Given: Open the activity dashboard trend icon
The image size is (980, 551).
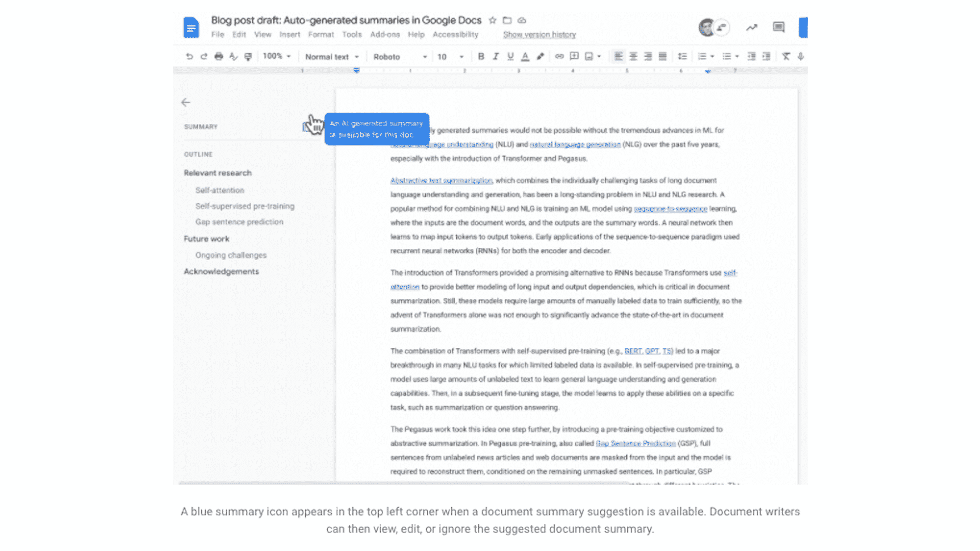Looking at the screenshot, I should point(751,28).
